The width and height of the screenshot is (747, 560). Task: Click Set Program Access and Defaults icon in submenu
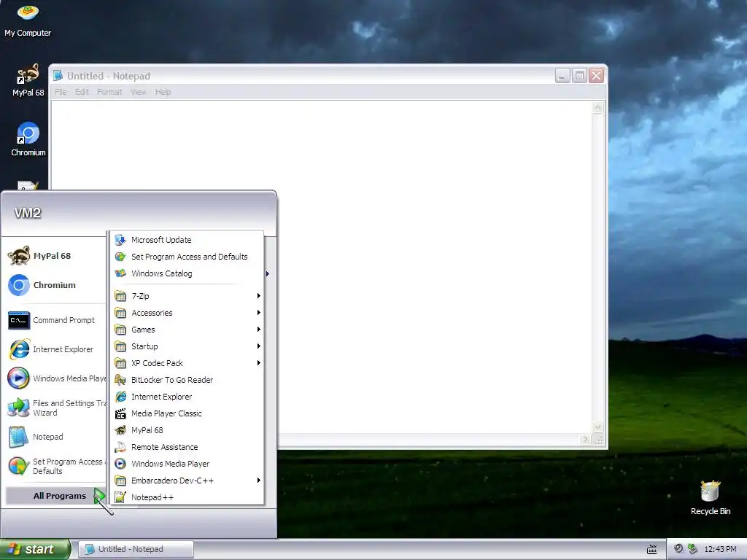point(120,257)
